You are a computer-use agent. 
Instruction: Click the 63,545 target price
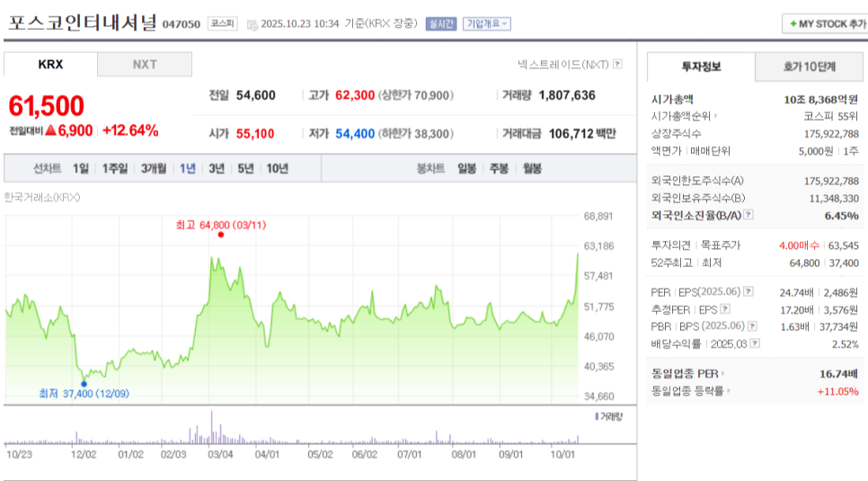tap(844, 245)
